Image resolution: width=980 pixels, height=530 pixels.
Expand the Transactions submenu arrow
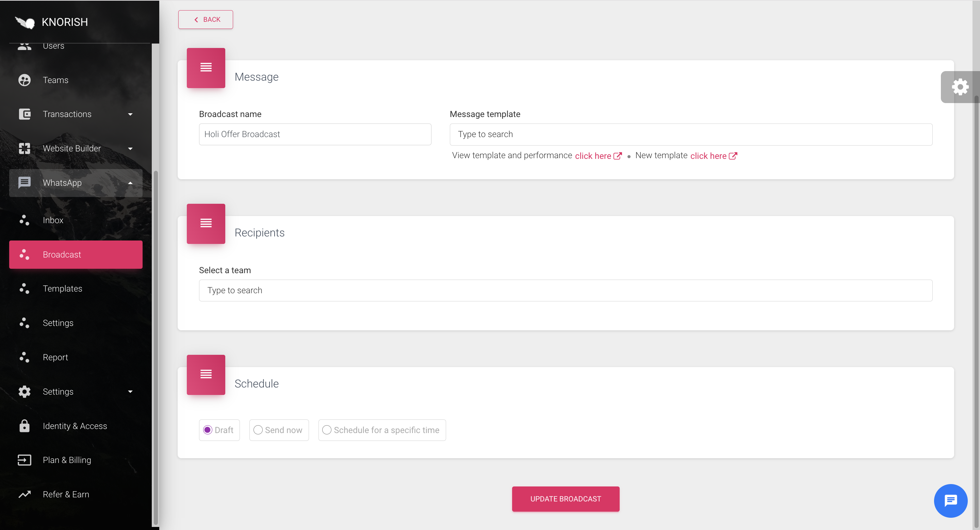pyautogui.click(x=130, y=114)
